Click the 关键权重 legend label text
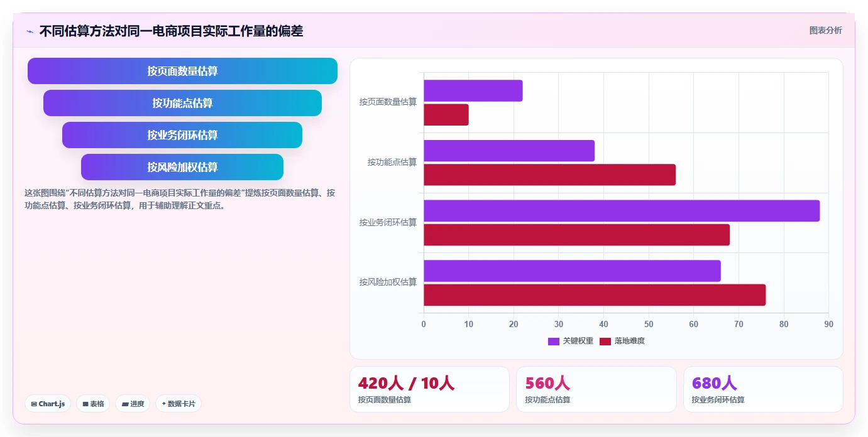Viewport: 868px width, 437px height. (578, 341)
